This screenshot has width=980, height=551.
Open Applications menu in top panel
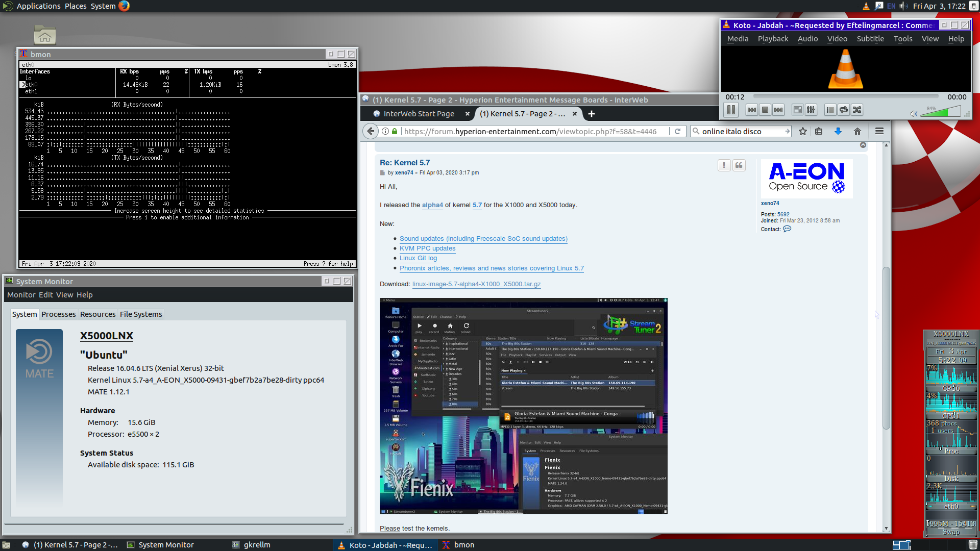(38, 6)
